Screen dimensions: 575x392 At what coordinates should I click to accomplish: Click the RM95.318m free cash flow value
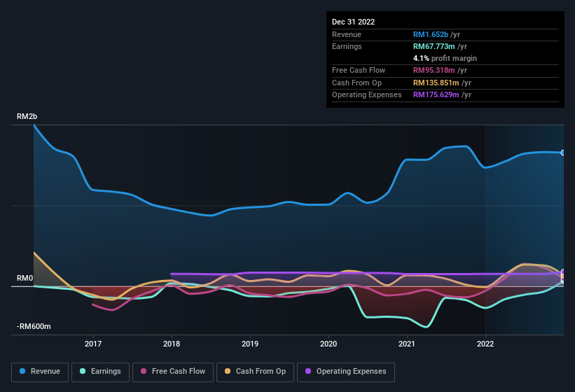tap(434, 70)
